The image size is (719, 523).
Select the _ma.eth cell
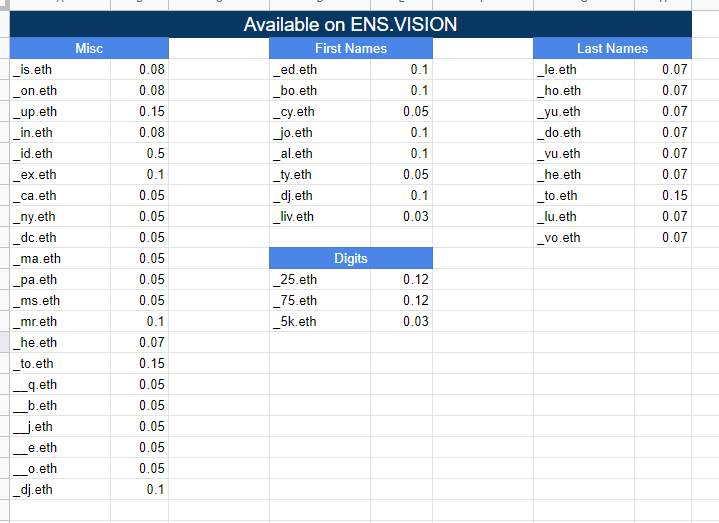tap(60, 259)
